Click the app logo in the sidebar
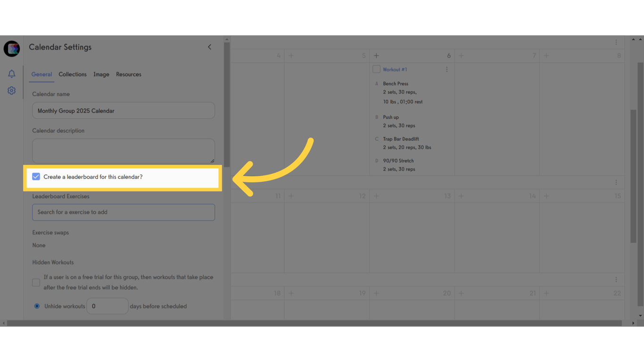The image size is (644, 362). point(12,49)
